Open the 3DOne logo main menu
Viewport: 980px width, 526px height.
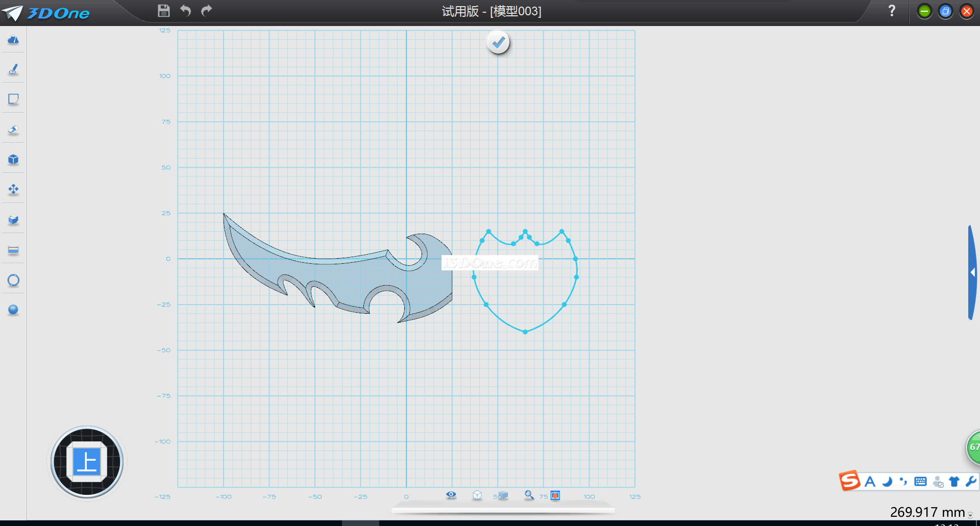pos(46,13)
